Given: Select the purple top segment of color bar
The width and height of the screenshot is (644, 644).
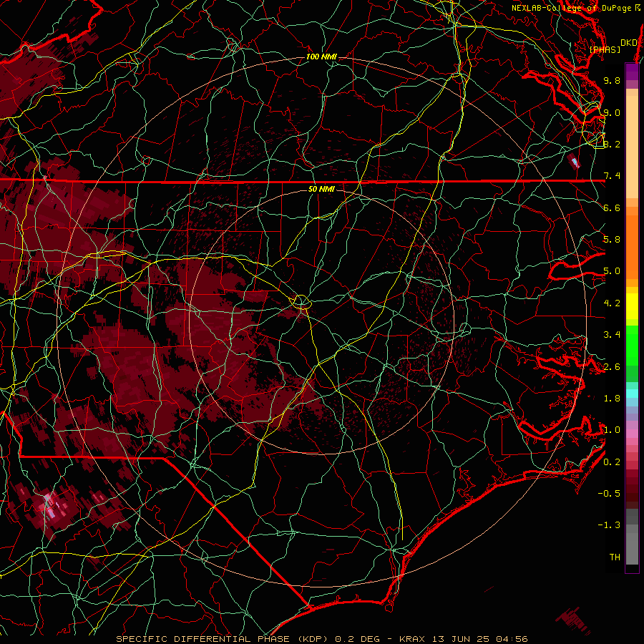Looking at the screenshot, I should click(632, 72).
